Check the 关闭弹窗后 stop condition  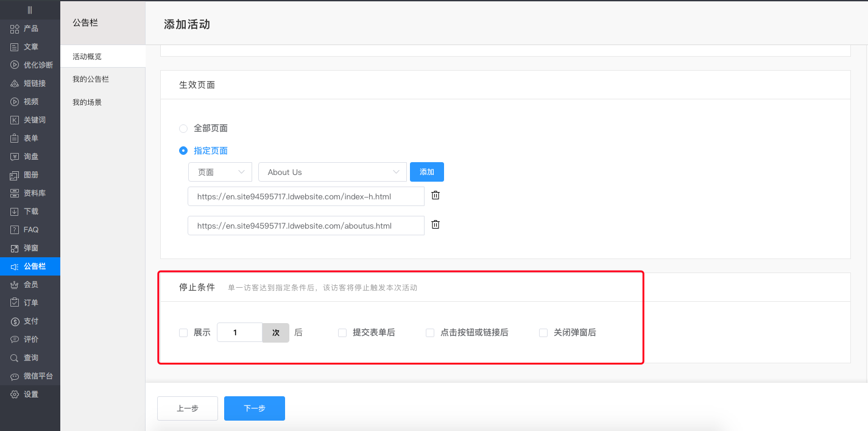tap(543, 332)
